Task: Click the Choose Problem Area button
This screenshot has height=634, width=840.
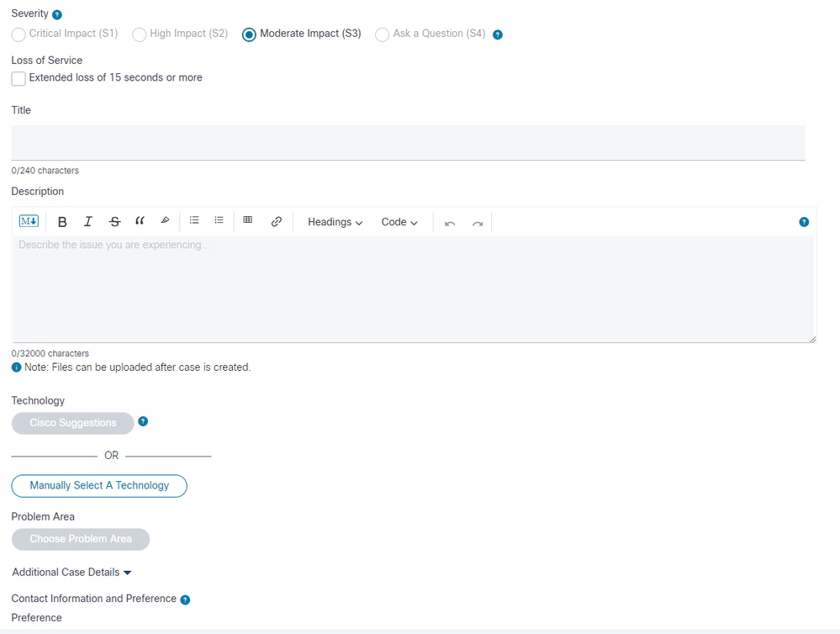Action: tap(81, 539)
